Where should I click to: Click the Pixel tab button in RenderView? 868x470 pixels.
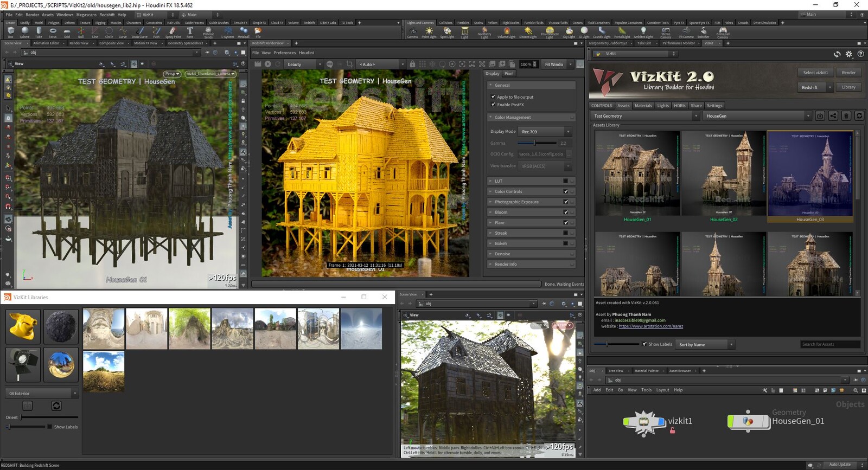509,74
